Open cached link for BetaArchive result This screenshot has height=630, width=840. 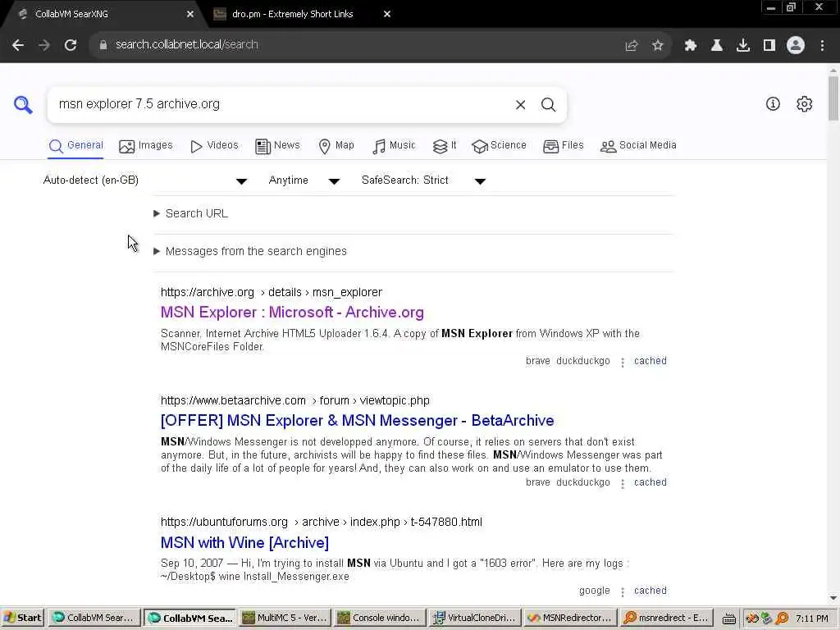(651, 482)
